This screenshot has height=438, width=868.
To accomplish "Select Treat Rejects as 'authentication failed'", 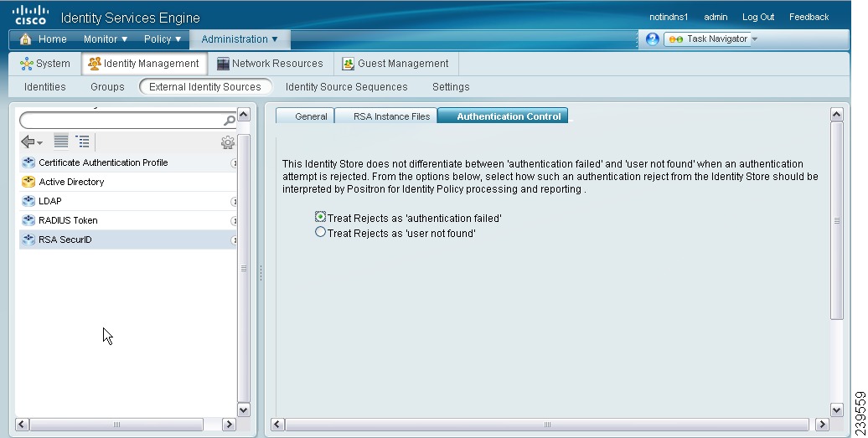I will (320, 217).
